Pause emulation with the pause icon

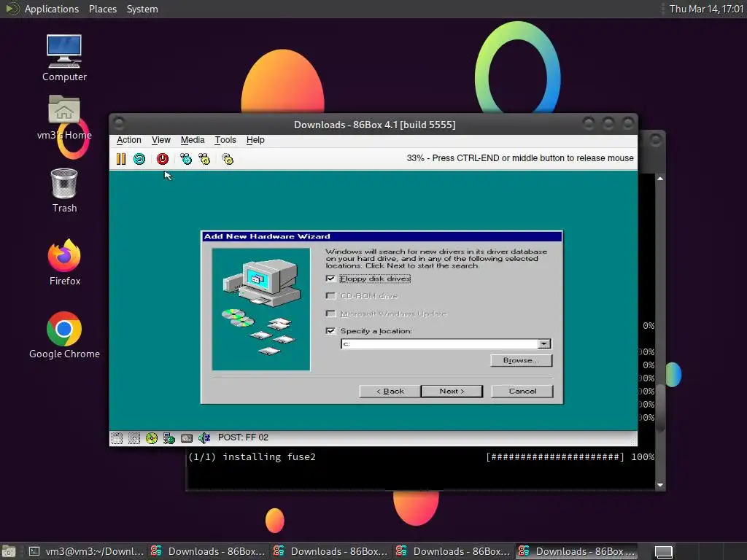coord(121,159)
